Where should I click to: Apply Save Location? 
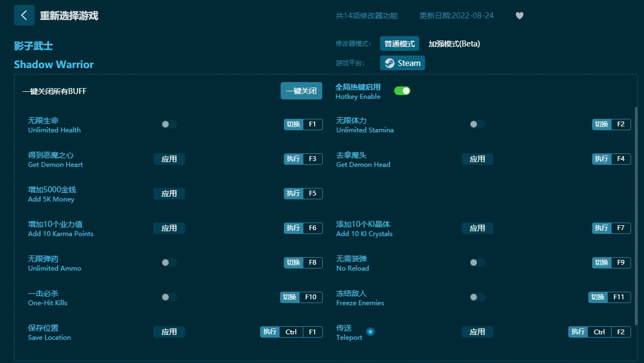(169, 332)
